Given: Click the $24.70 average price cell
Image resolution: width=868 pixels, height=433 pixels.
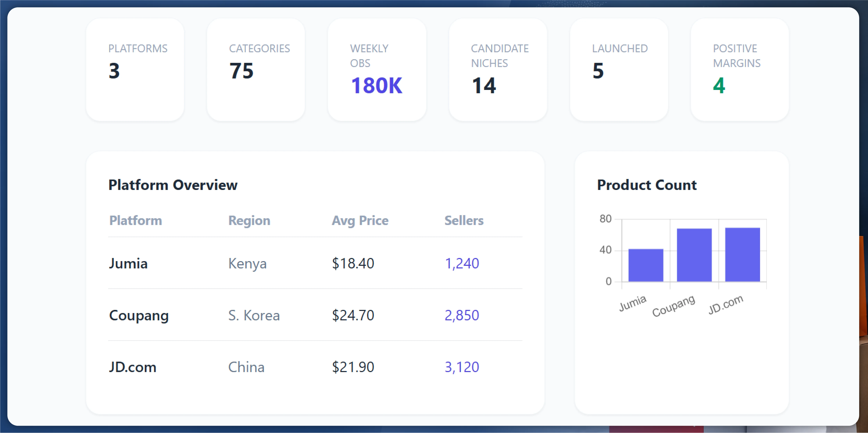Looking at the screenshot, I should tap(353, 315).
